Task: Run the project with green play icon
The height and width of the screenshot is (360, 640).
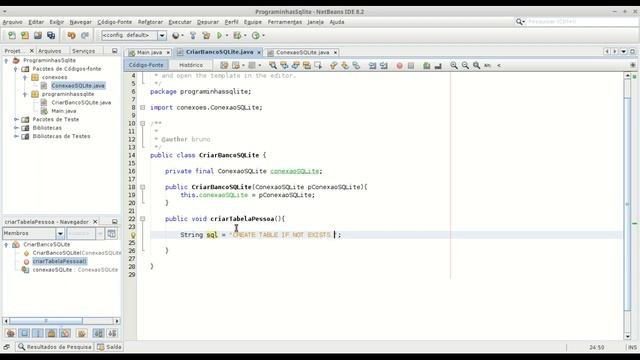Action: click(220, 36)
